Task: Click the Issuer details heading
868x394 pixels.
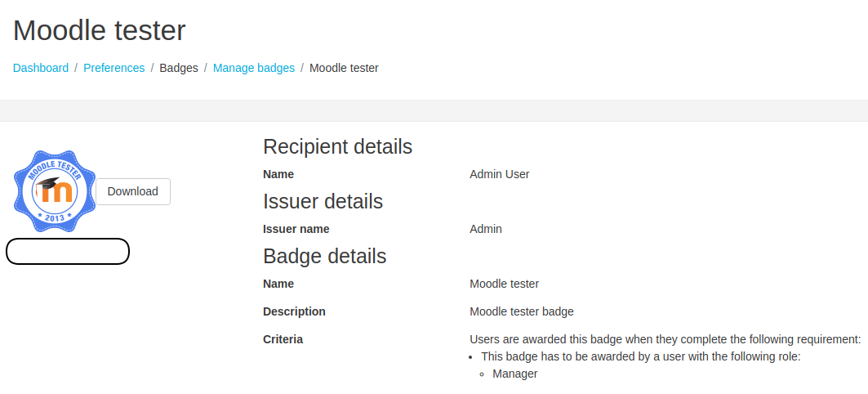Action: (x=323, y=202)
